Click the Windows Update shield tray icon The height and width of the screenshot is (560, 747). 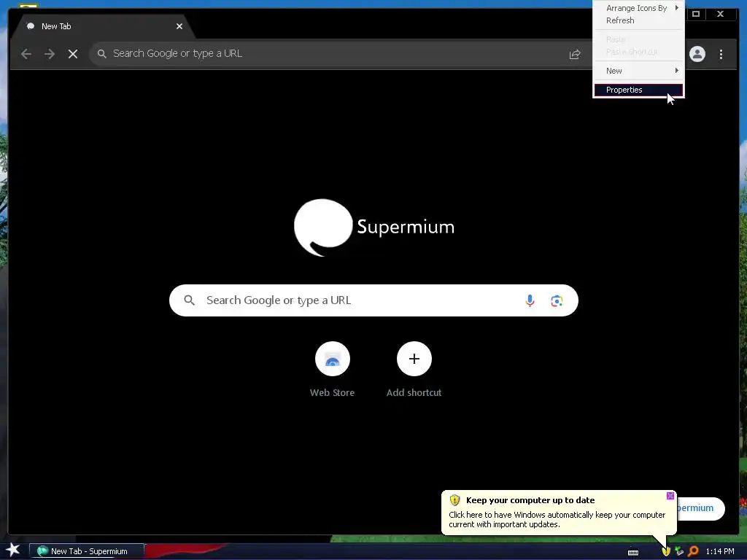point(665,551)
